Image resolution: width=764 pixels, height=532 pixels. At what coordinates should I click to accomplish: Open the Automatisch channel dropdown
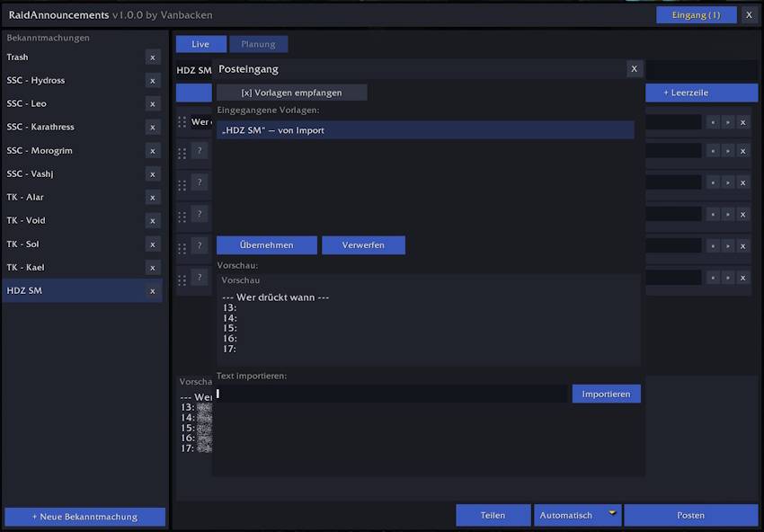click(577, 515)
